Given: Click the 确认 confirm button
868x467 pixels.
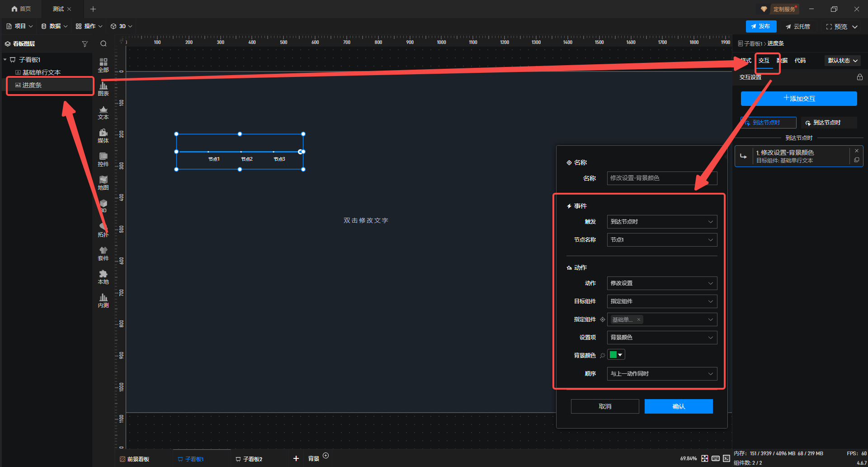Looking at the screenshot, I should tap(678, 406).
